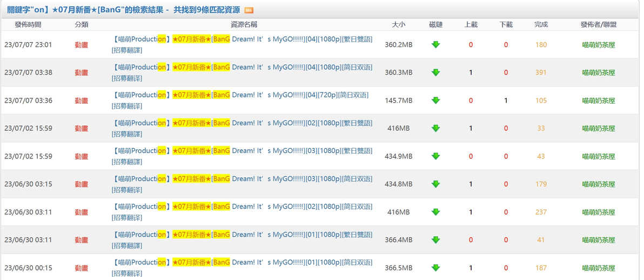The width and height of the screenshot is (644, 280).
Task: Click the magnet arrow for episode [02] 简日双语 row
Action: click(x=436, y=212)
